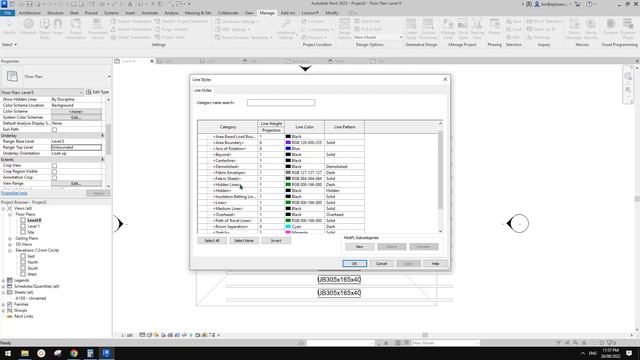
Task: Open Object Styles from the ribbon
Action: pos(44,28)
